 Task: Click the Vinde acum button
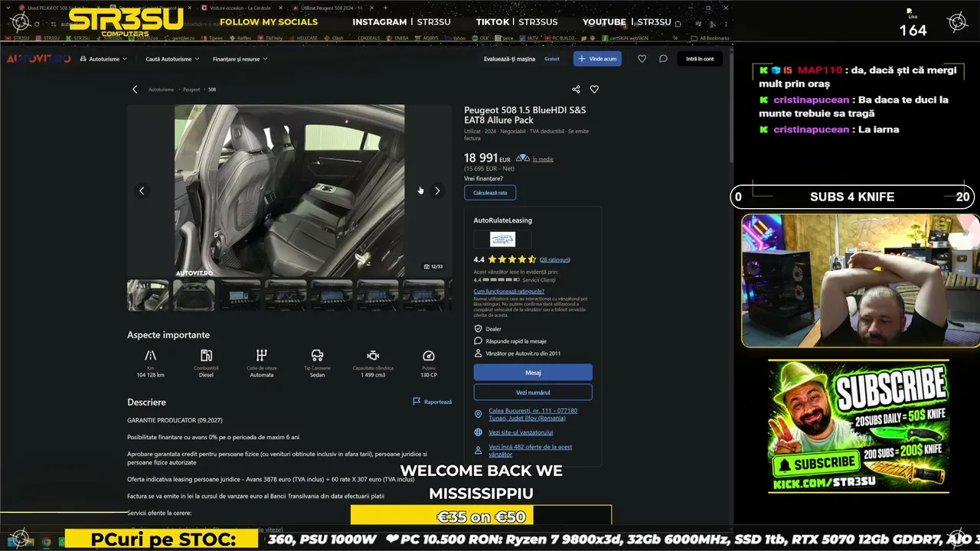597,59
